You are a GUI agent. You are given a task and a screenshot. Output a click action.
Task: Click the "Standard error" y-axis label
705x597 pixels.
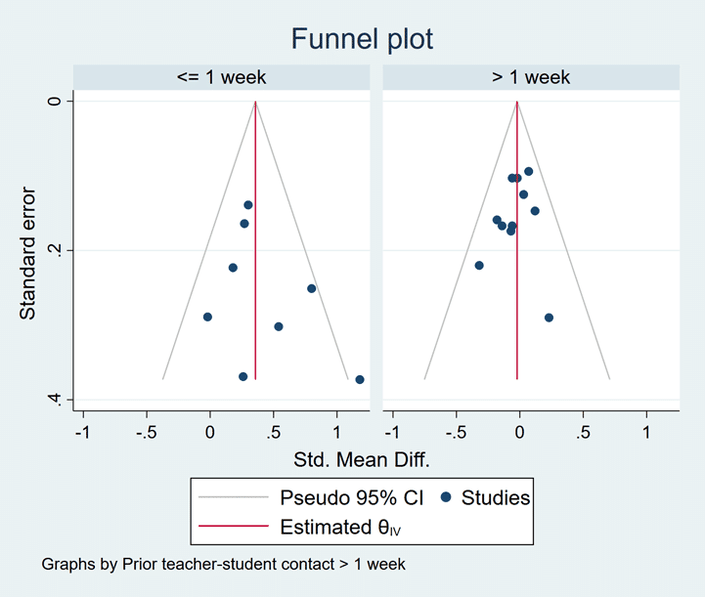(x=29, y=251)
